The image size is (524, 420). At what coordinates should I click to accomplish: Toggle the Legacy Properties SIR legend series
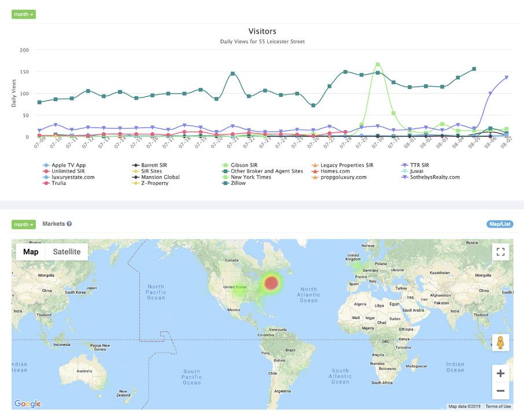click(x=342, y=165)
